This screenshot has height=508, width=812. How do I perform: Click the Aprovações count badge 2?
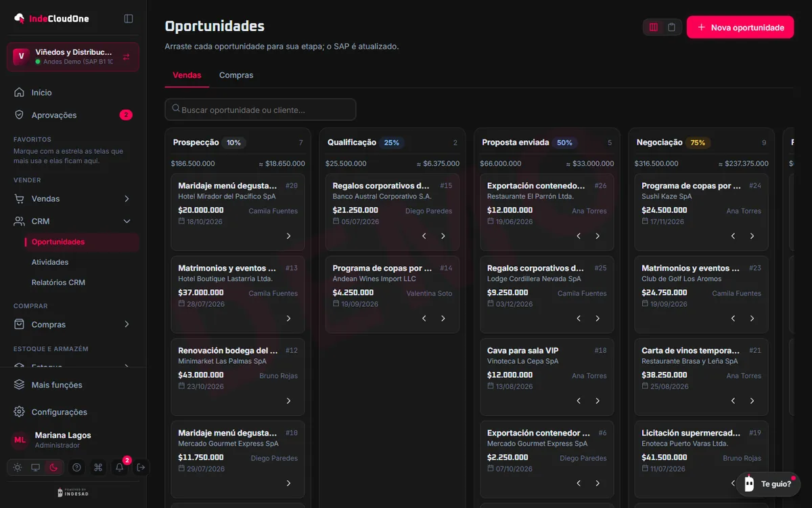tap(126, 115)
